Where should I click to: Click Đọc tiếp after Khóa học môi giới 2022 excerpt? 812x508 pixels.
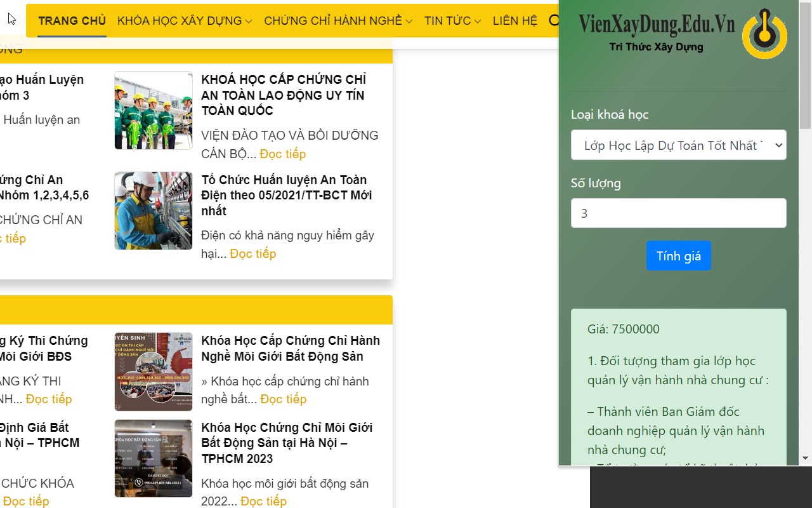pos(264,501)
